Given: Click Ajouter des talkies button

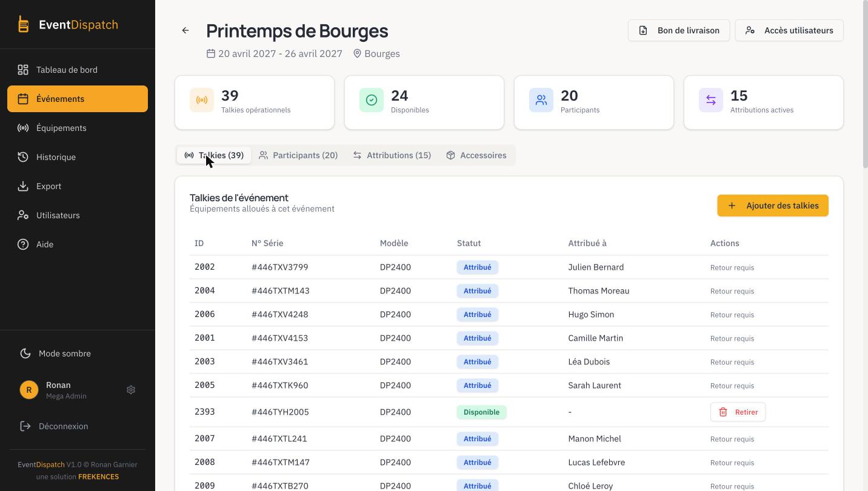Looking at the screenshot, I should [773, 205].
